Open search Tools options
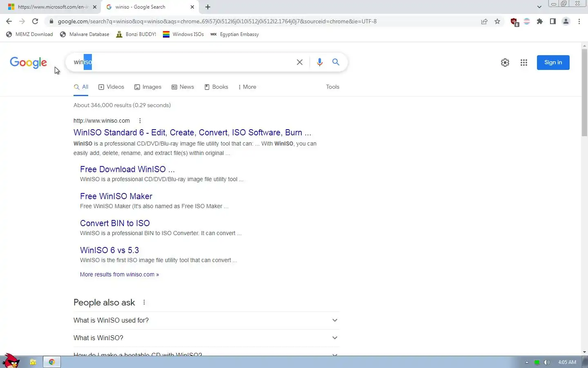Viewport: 588px width, 368px height. pyautogui.click(x=332, y=87)
